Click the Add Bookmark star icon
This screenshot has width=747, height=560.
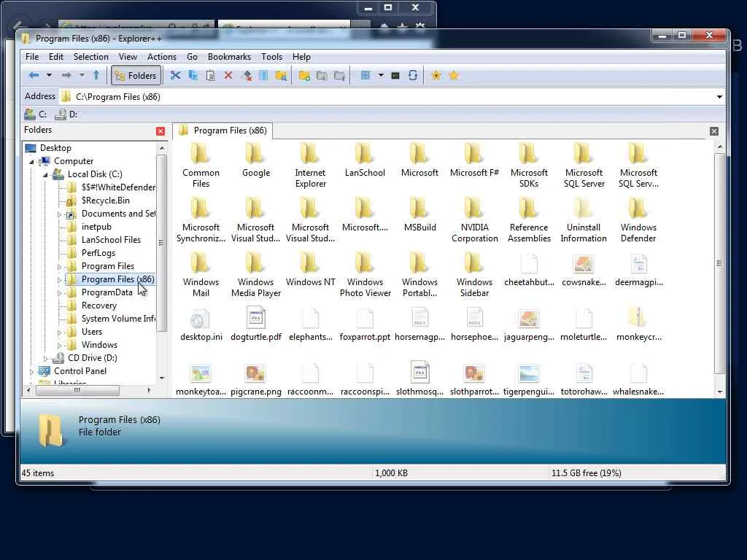click(x=436, y=75)
